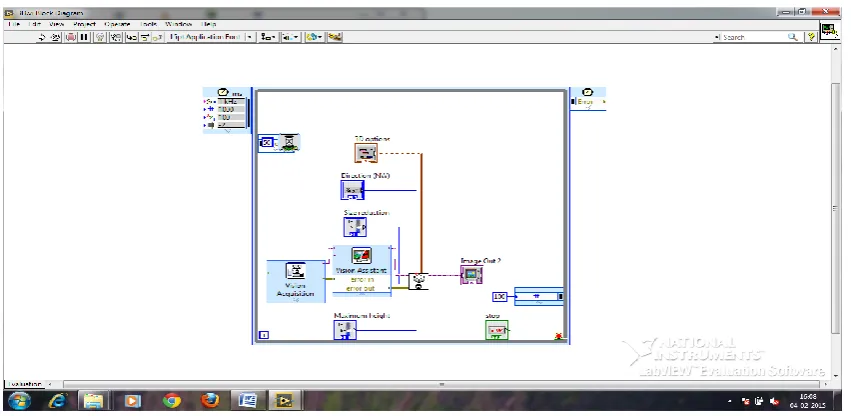The height and width of the screenshot is (416, 851).
Task: Click the timed loop Error output node
Action: point(588,99)
